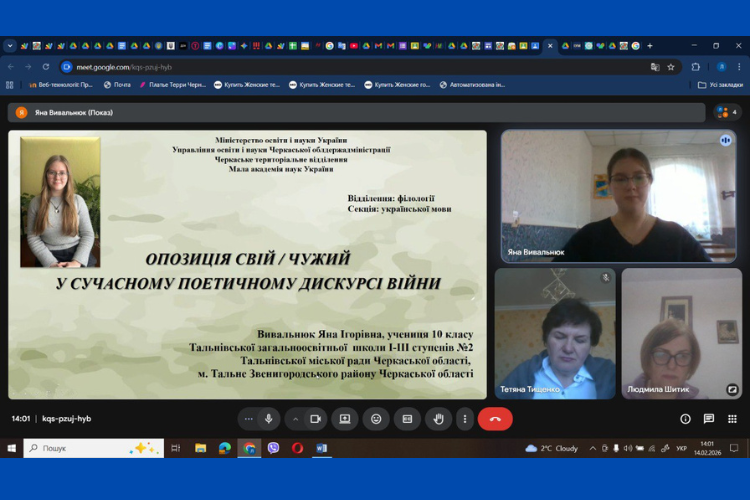Open the emoji reactions button
The width and height of the screenshot is (750, 500).
(376, 419)
